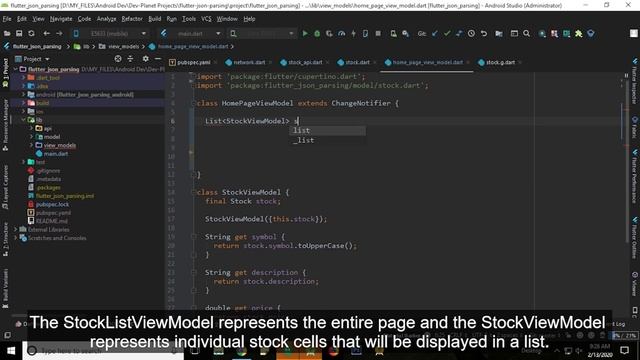Open Git history with the clock icon

pos(471,33)
